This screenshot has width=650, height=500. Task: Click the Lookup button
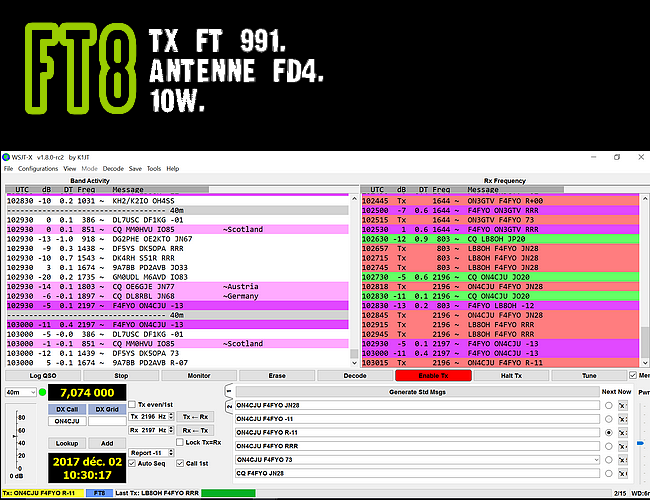pos(67,443)
